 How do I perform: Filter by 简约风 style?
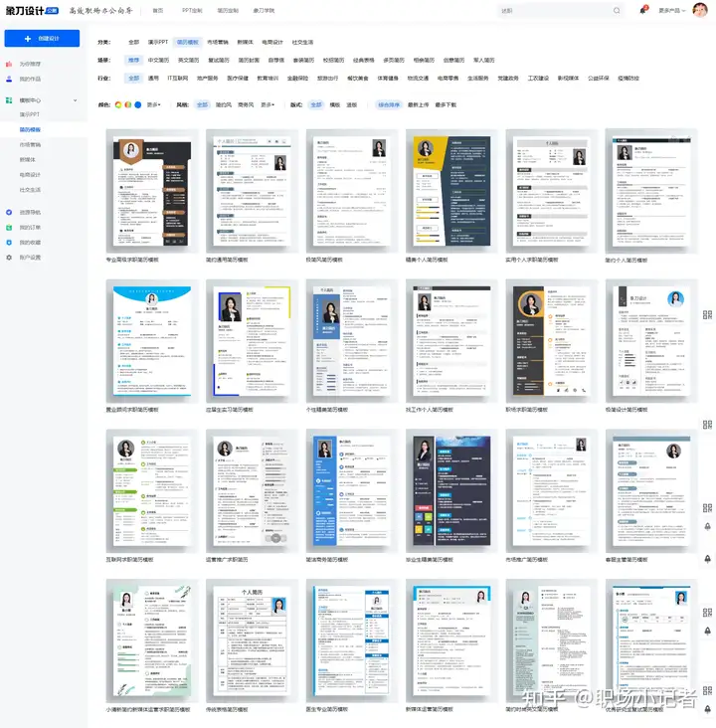coord(224,105)
